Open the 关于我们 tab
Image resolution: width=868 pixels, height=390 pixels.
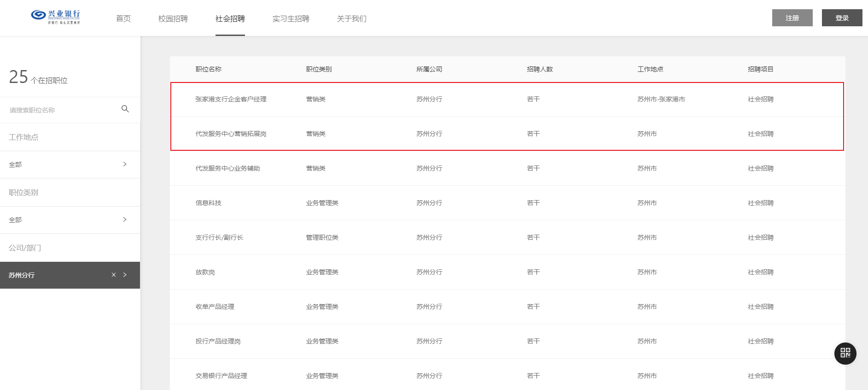coord(352,18)
